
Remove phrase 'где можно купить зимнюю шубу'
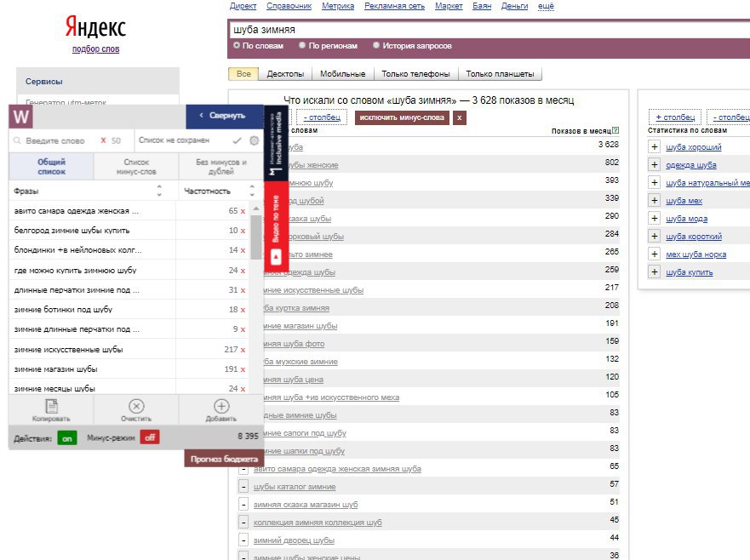(243, 271)
